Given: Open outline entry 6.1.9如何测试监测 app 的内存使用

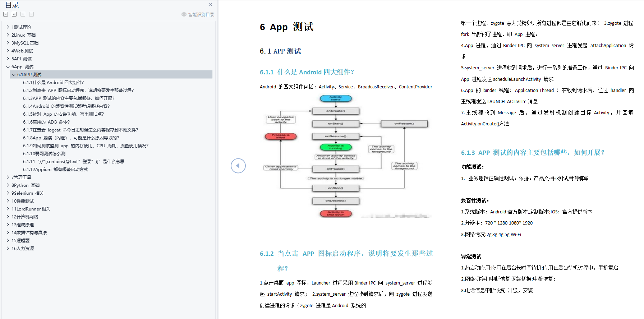Looking at the screenshot, I should [x=86, y=145].
